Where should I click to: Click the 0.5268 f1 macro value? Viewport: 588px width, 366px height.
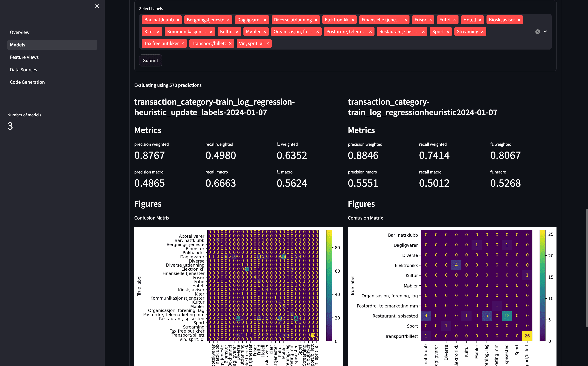click(505, 183)
